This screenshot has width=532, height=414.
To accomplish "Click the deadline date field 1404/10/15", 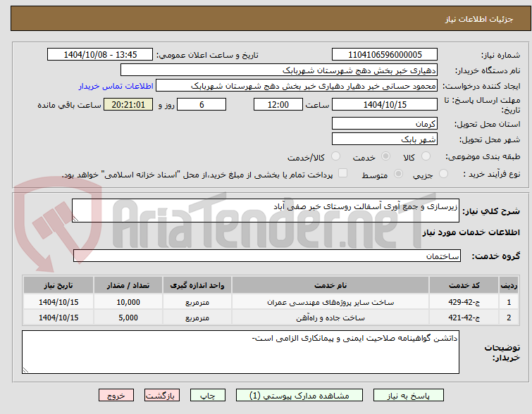I will 385,104.
